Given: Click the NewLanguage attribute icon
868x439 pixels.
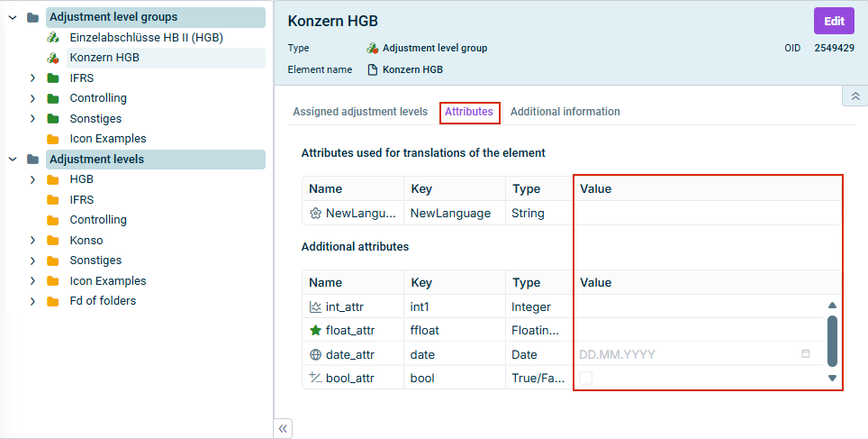Looking at the screenshot, I should (x=315, y=214).
